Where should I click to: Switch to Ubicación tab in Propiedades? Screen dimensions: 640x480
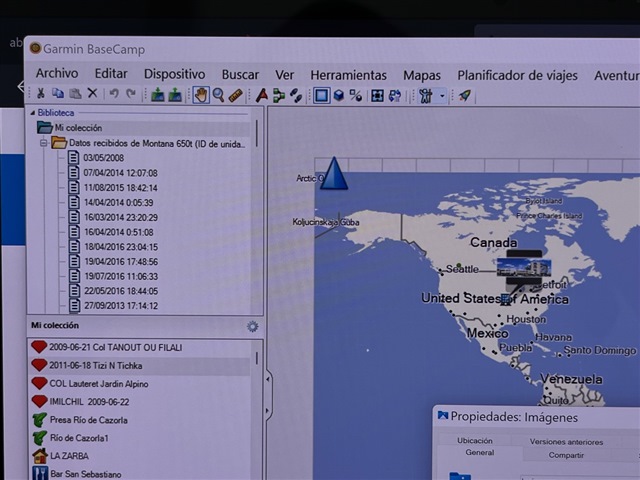coord(475,441)
